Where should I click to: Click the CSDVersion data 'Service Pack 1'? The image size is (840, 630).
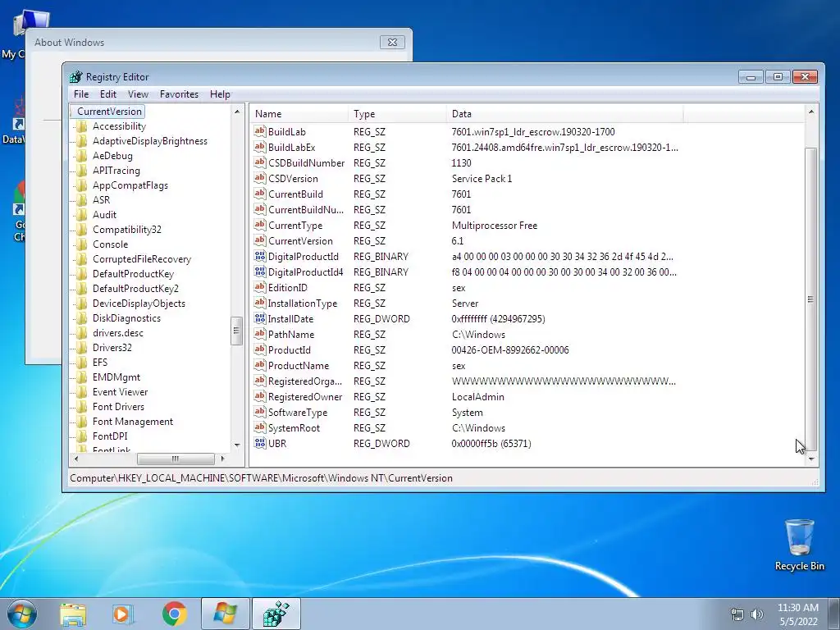point(482,178)
